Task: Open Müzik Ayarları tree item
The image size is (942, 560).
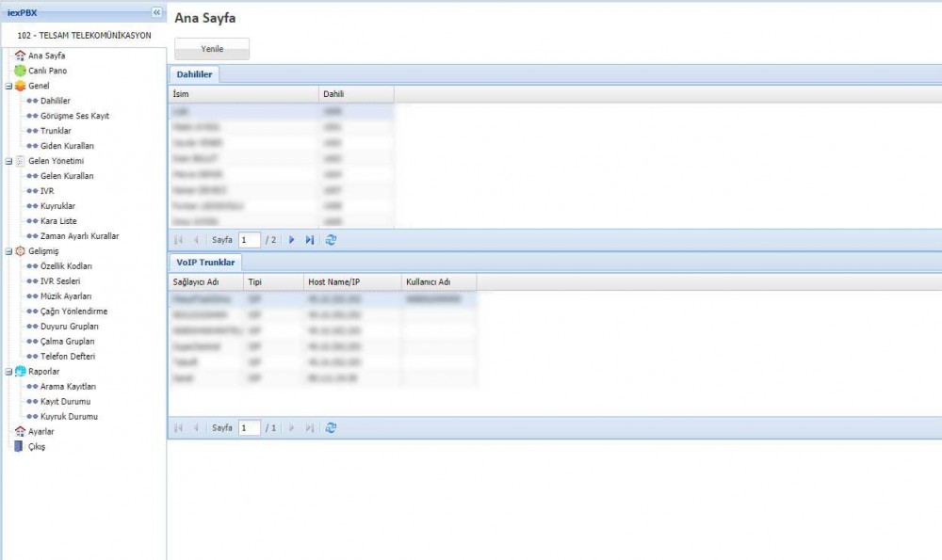Action: coord(66,296)
